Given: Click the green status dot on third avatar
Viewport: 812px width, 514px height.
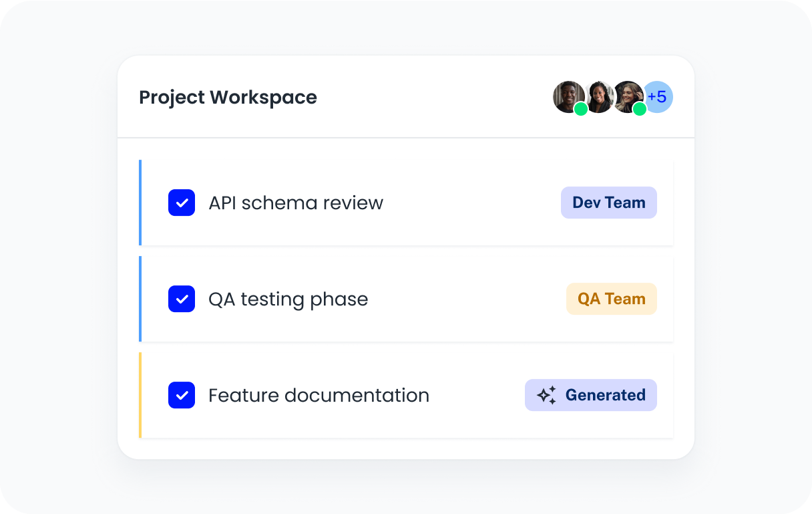Looking at the screenshot, I should tap(640, 109).
